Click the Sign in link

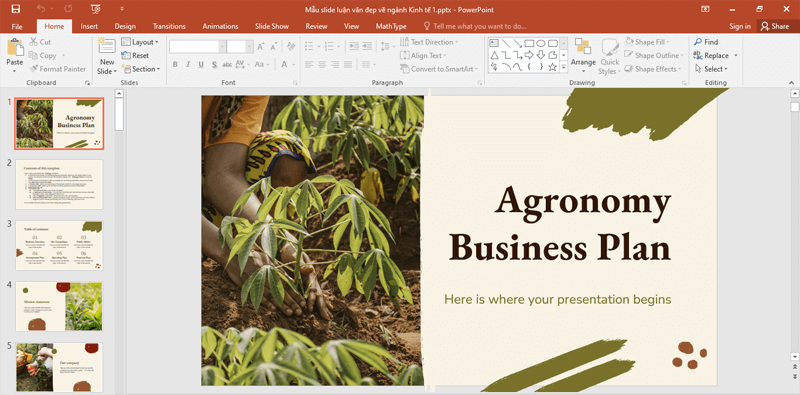(x=740, y=26)
